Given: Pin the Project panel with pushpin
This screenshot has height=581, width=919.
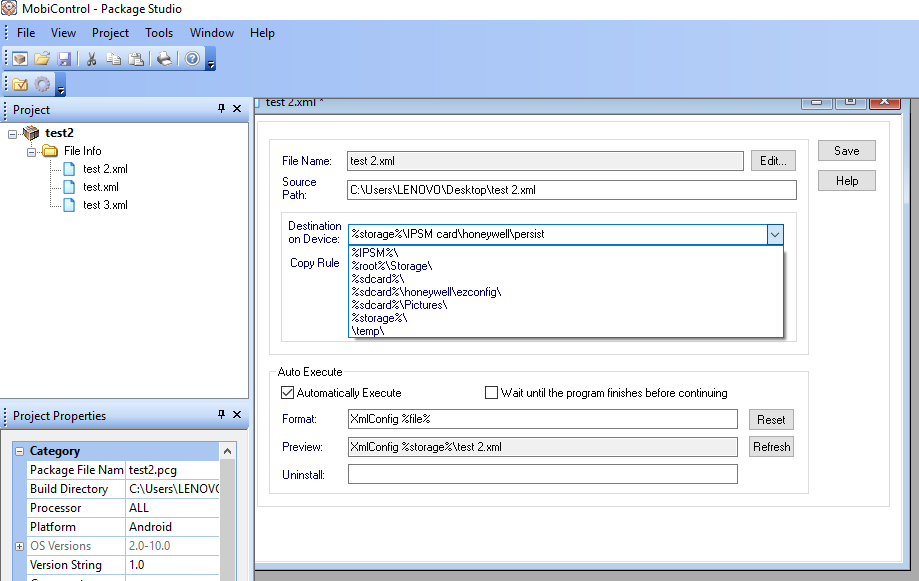Looking at the screenshot, I should click(222, 109).
